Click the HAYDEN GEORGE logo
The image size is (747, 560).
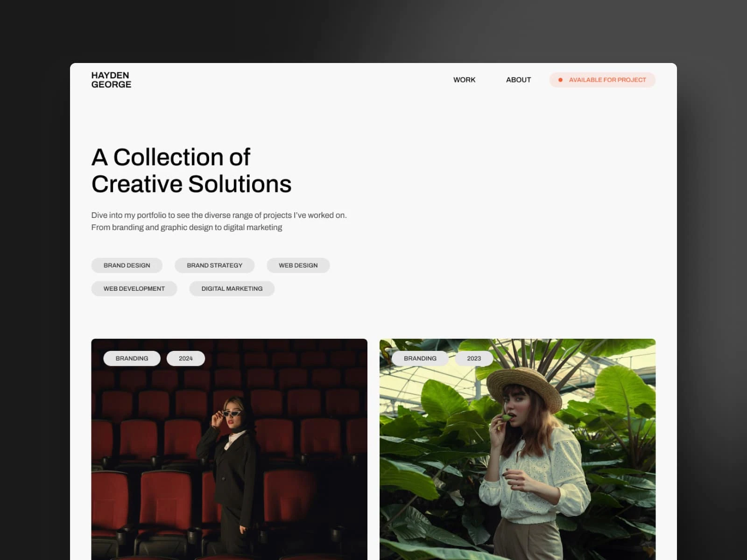pyautogui.click(x=111, y=80)
